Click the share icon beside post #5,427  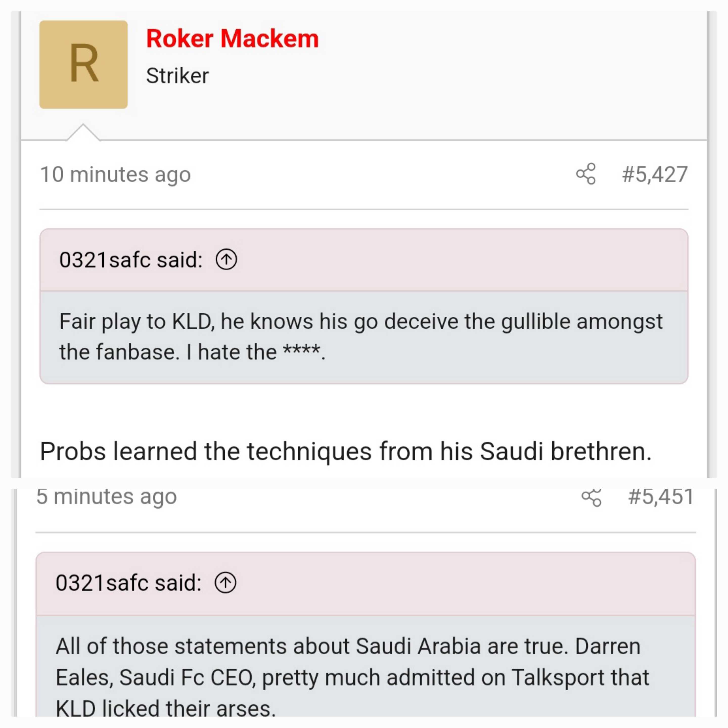586,174
